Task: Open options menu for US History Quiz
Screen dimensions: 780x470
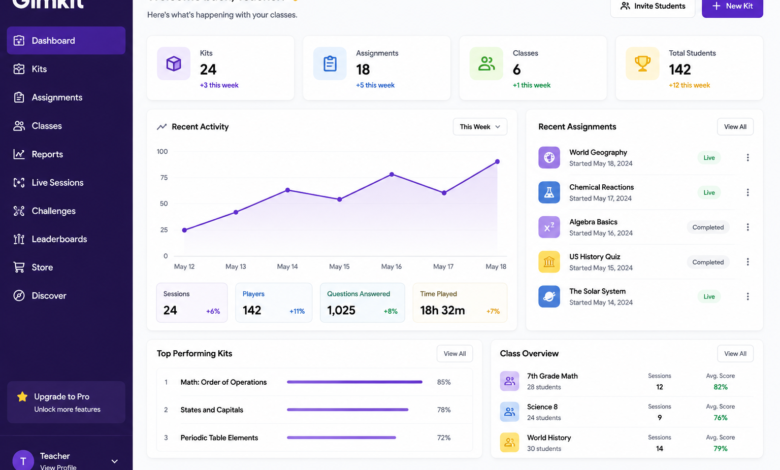Action: click(x=748, y=262)
